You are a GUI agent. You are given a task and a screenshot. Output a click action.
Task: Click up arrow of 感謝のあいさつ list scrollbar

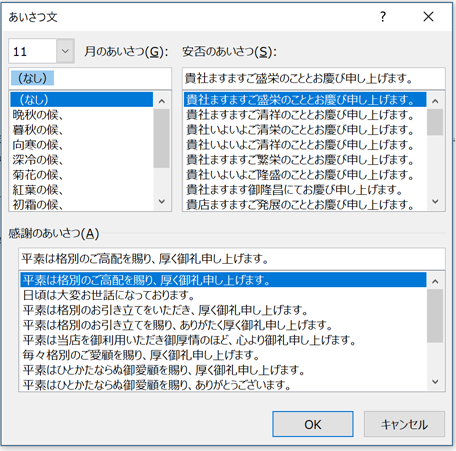[x=435, y=282]
